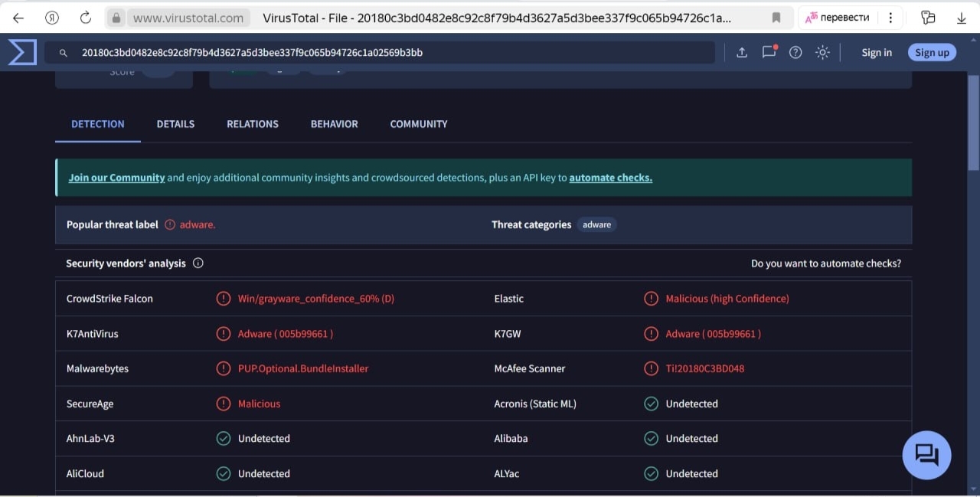The width and height of the screenshot is (980, 497).
Task: Open the COMMUNITY tab
Action: (419, 124)
